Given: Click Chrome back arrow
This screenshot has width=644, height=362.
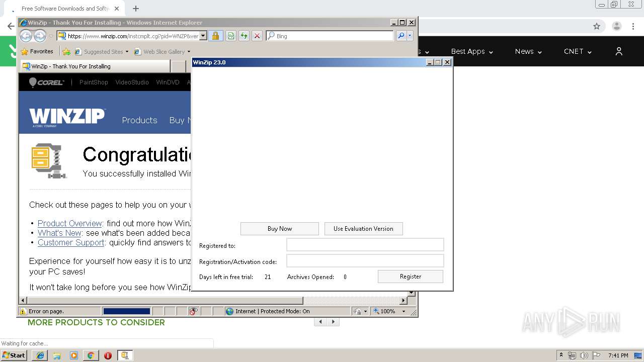Looking at the screenshot, I should pos(11,26).
